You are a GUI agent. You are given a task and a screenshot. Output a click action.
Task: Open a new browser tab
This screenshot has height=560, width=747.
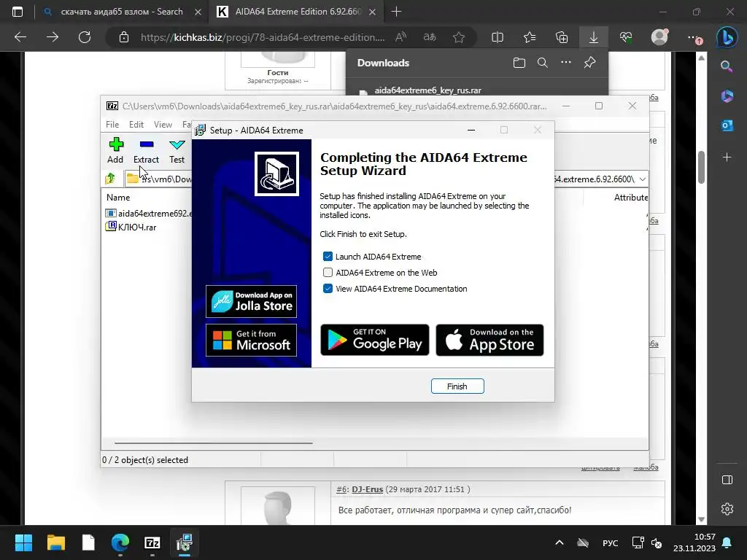[396, 12]
